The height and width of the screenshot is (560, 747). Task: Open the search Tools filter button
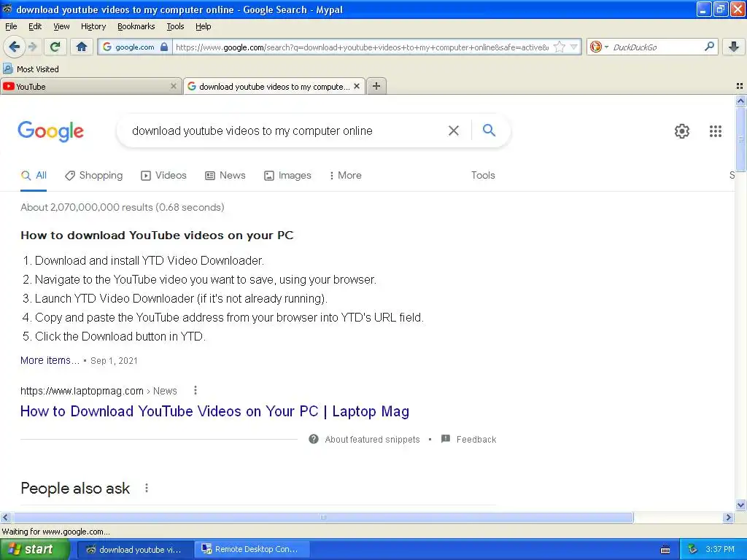(483, 175)
